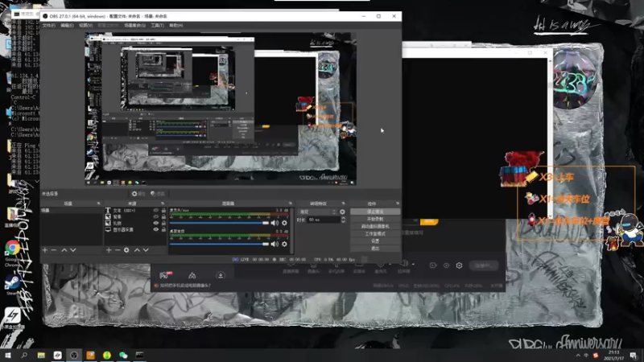
Task: Toggle lock on display capture source
Action: point(163,230)
